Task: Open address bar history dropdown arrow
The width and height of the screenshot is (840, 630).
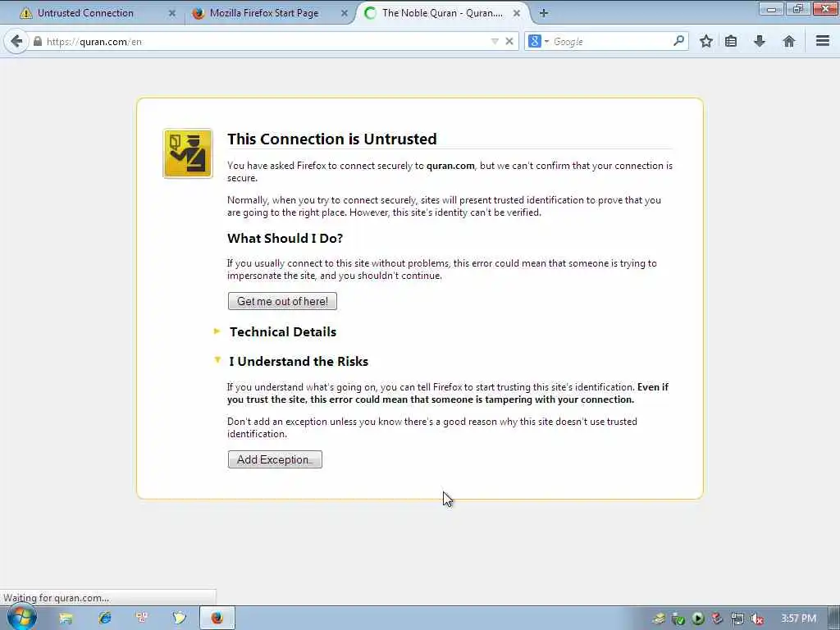Action: 495,41
